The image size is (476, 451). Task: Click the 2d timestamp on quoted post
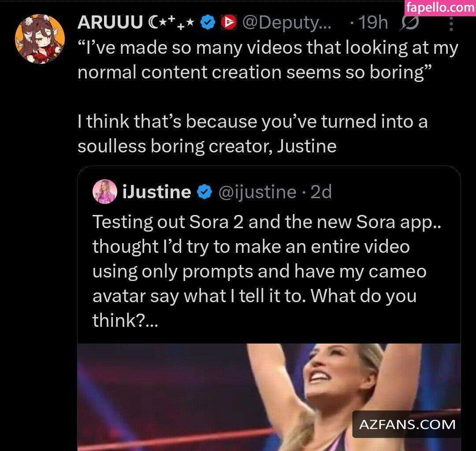[321, 192]
